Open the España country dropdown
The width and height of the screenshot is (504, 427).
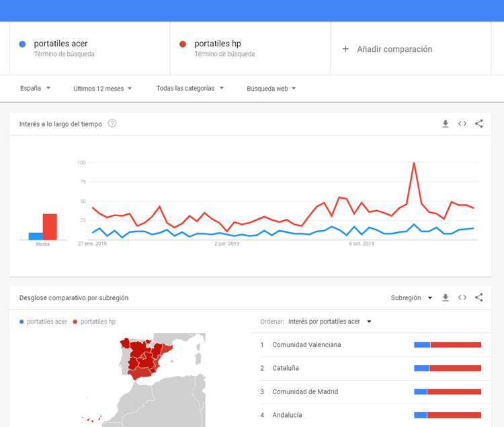(35, 89)
